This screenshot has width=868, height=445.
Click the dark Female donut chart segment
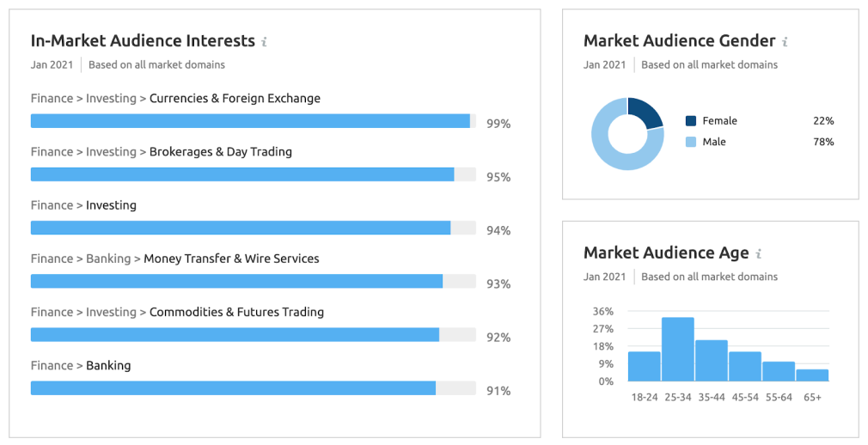tap(646, 113)
